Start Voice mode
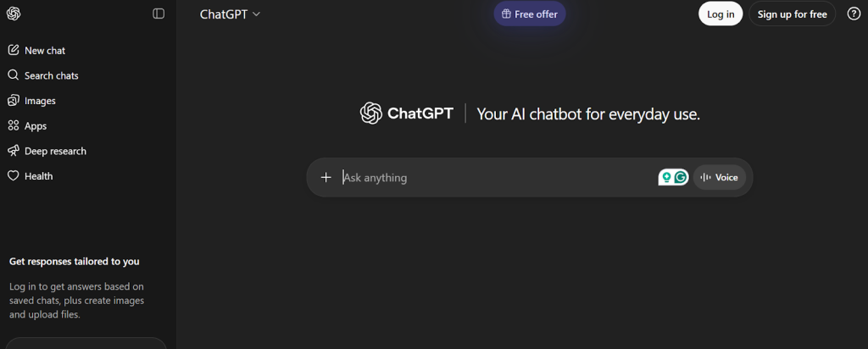Viewport: 868px width, 349px height. pos(720,177)
